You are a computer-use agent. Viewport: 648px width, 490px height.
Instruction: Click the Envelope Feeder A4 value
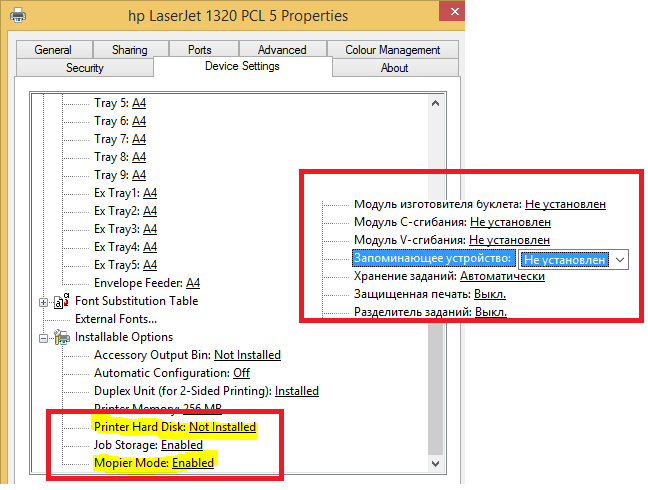[193, 283]
